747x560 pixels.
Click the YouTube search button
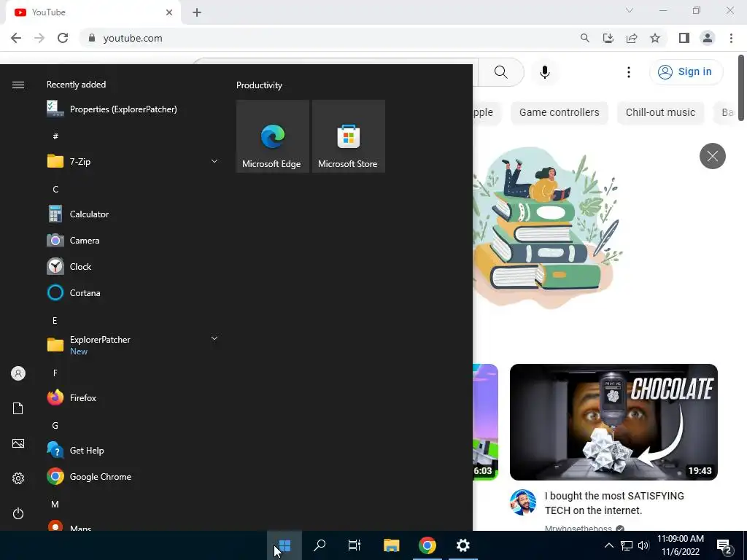(500, 72)
